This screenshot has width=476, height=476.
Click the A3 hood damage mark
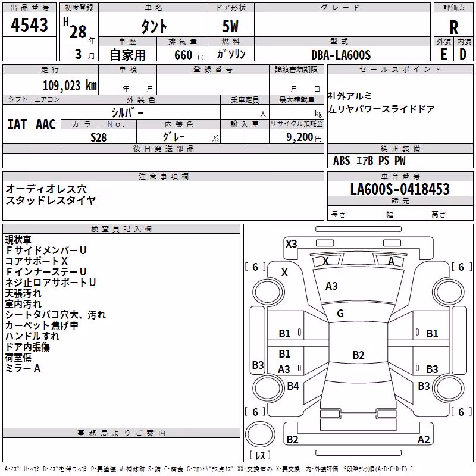[x=331, y=286]
